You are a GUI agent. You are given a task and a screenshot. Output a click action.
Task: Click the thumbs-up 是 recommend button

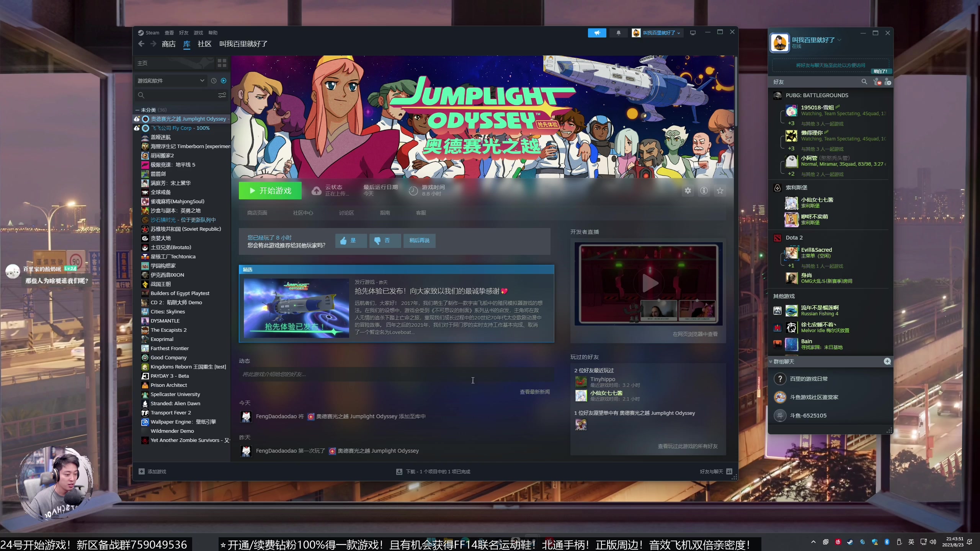click(x=351, y=241)
